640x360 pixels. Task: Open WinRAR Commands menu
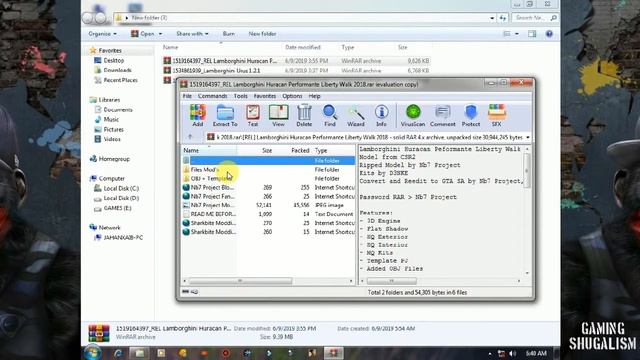pos(212,96)
